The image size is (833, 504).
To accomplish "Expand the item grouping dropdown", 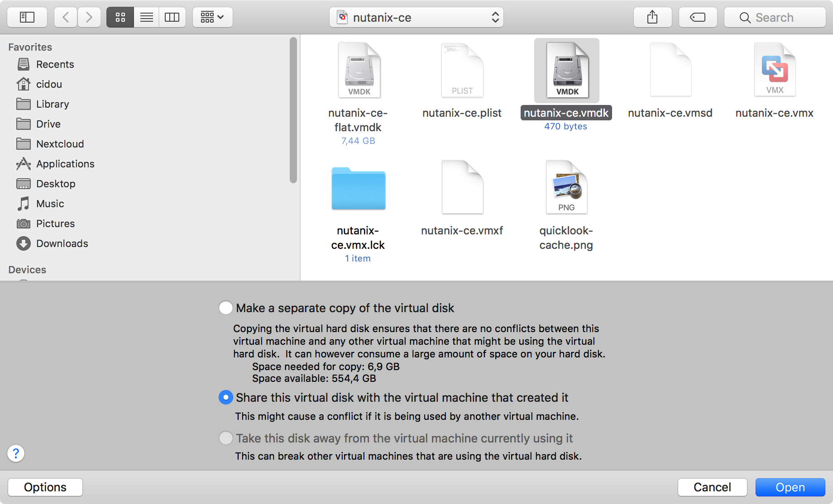I will (212, 18).
